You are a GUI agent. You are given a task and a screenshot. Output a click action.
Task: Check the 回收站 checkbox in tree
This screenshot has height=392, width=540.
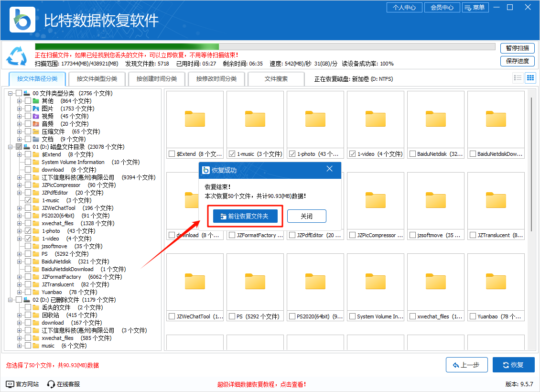click(28, 315)
